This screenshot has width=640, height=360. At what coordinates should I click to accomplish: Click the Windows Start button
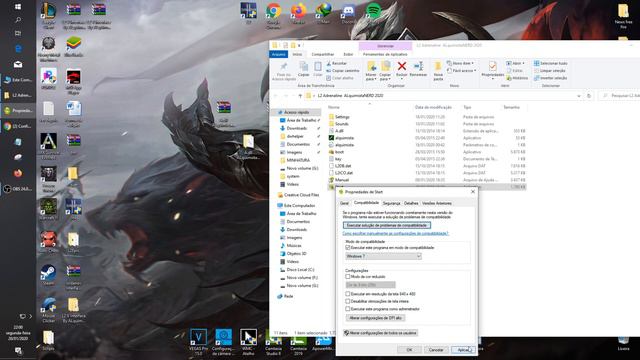click(18, 7)
